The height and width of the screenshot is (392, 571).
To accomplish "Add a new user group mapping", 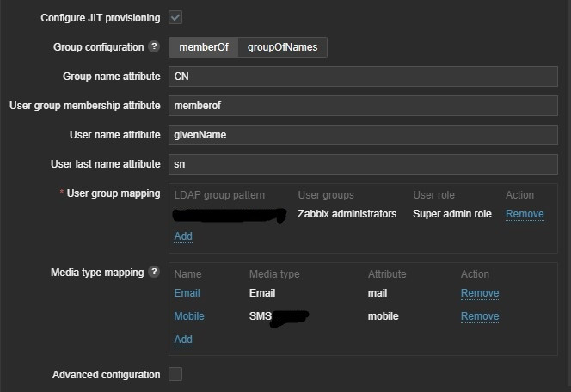I will (183, 236).
